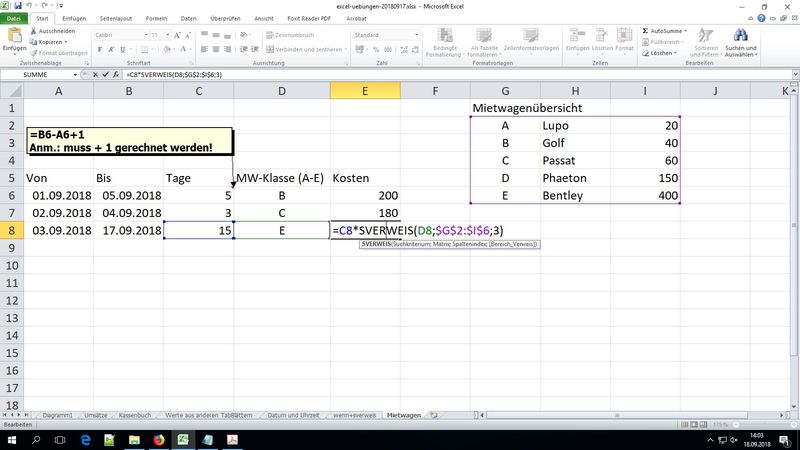Open the Datei menu

[x=15, y=18]
